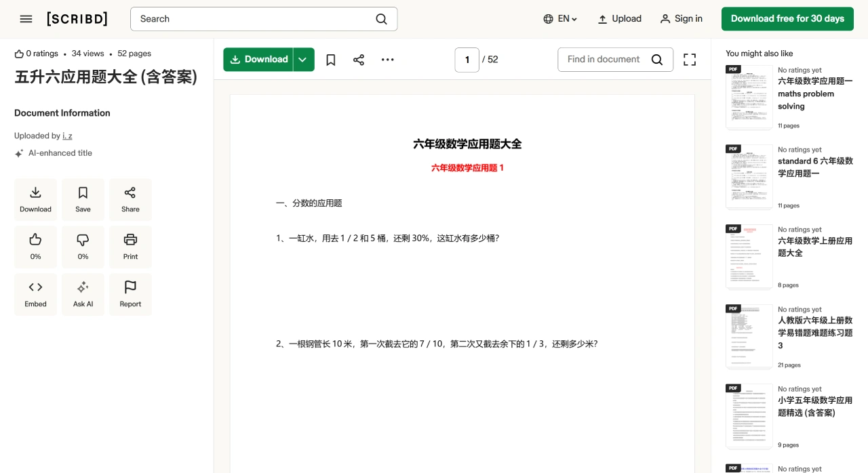
Task: Open thumbnail for standard 6 六年级数学应用题一
Action: [749, 177]
